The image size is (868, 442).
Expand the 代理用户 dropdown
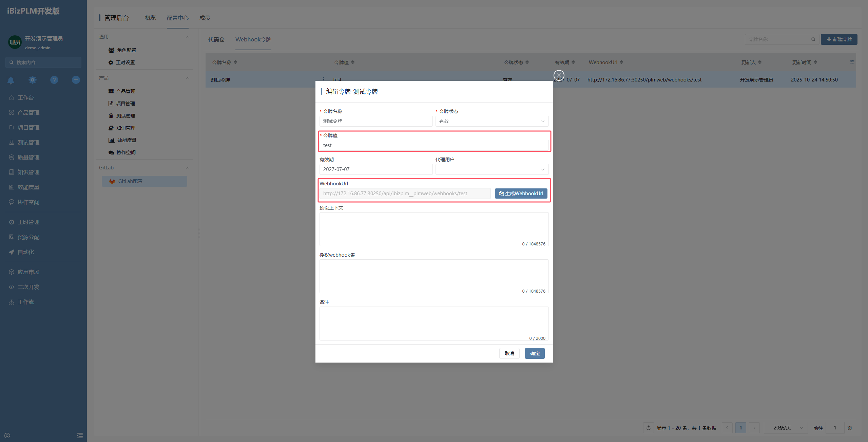[x=491, y=169]
